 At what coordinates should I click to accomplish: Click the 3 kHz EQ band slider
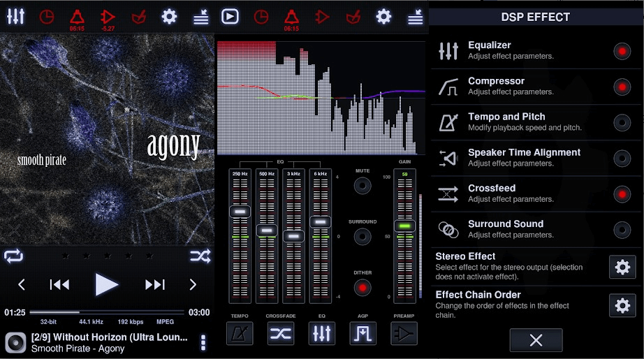293,236
